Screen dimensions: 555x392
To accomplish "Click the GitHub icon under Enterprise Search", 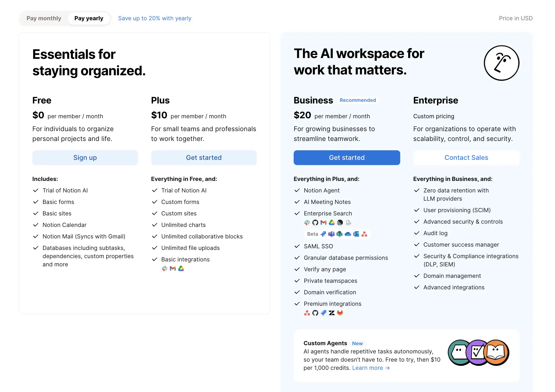I will click(315, 222).
